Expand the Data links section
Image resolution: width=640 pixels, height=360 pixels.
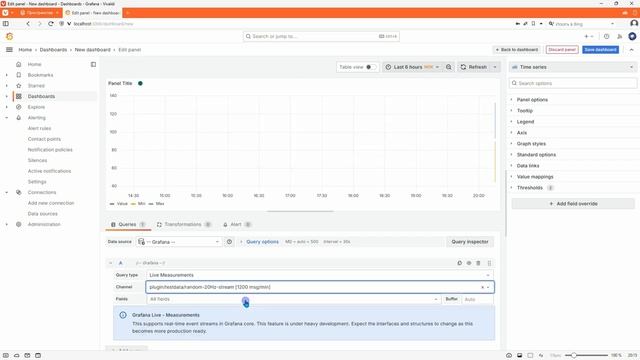(x=528, y=166)
